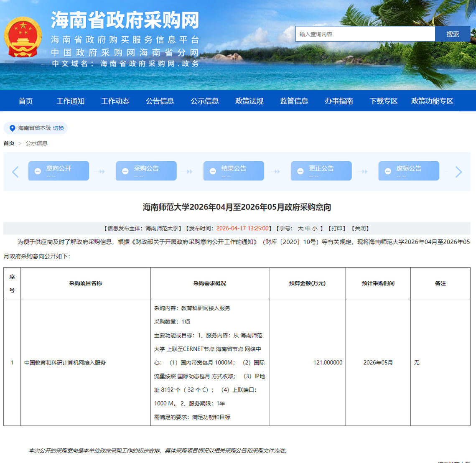
Task: Click the 关闭 close link
Action: 360,229
